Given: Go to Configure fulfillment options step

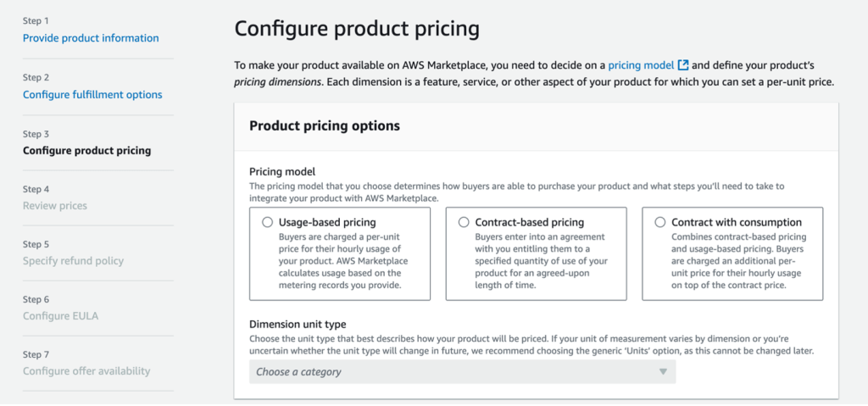Looking at the screenshot, I should (92, 95).
